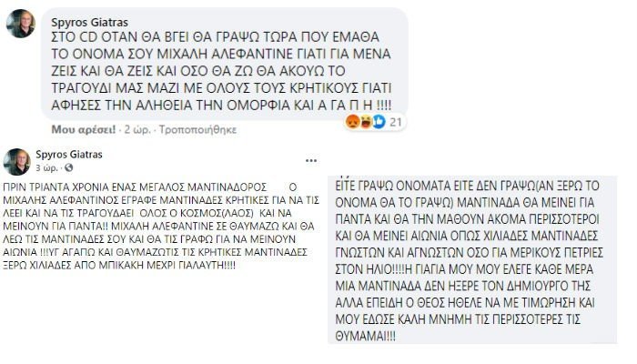Open Spyros Giatras name on top comment
The height and width of the screenshot is (364, 637).
89,23
